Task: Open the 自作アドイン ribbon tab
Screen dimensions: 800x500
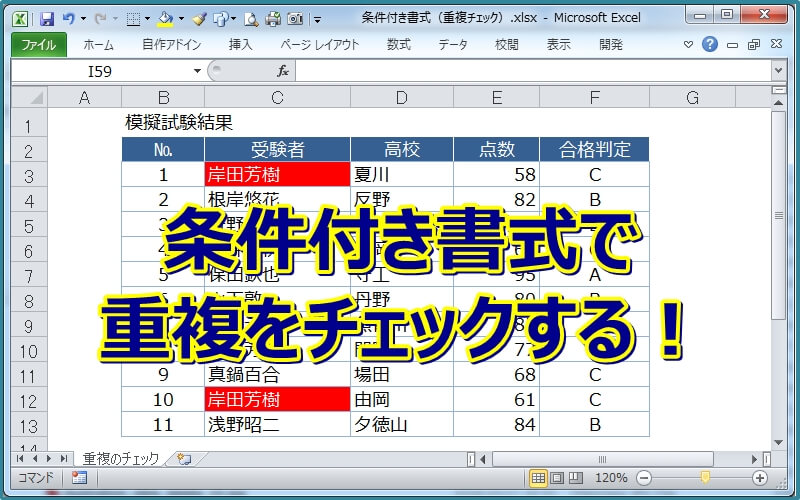Action: (171, 45)
